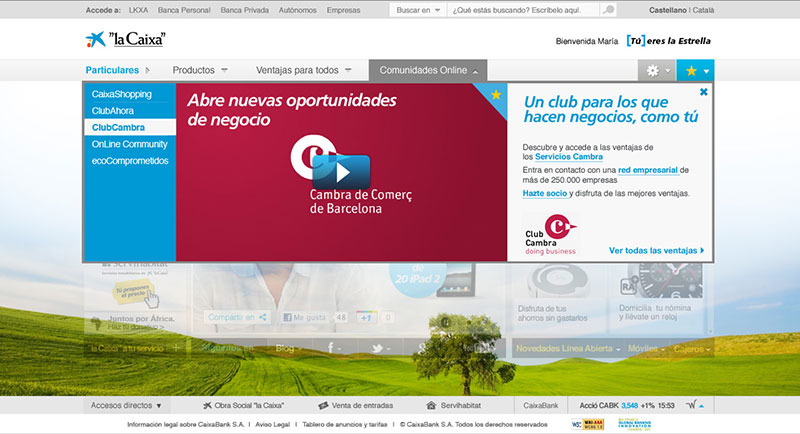Click the search text input field
Screen dimensions: 800x434
point(523,10)
